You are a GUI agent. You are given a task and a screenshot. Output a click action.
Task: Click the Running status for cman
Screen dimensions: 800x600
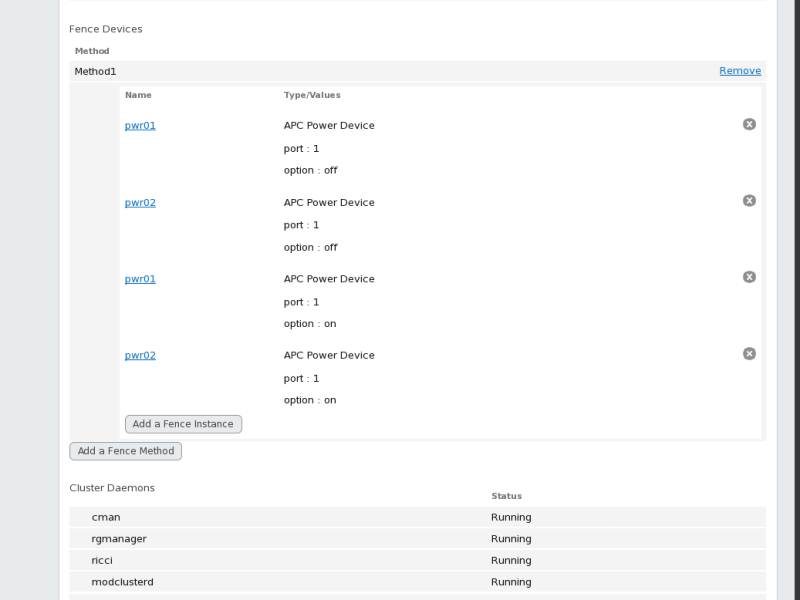point(511,517)
